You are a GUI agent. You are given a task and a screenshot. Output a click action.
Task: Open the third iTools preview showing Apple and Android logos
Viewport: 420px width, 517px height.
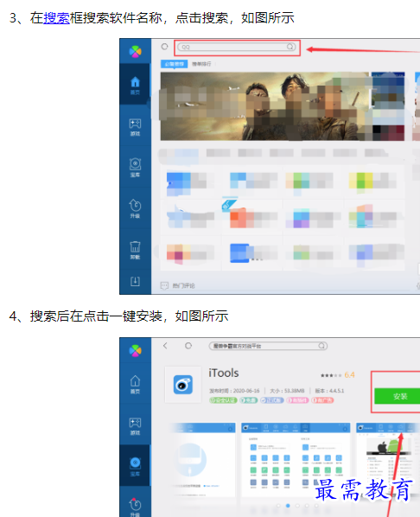tap(388, 460)
